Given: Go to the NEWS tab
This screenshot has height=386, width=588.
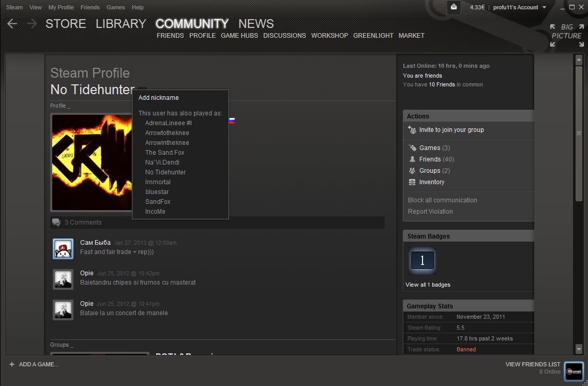Looking at the screenshot, I should (x=256, y=24).
